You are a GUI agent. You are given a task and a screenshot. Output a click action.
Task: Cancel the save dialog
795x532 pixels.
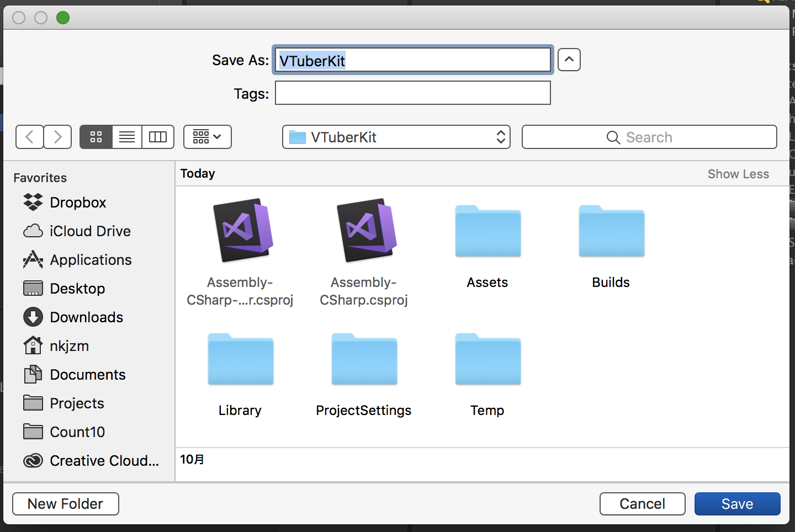click(x=643, y=504)
